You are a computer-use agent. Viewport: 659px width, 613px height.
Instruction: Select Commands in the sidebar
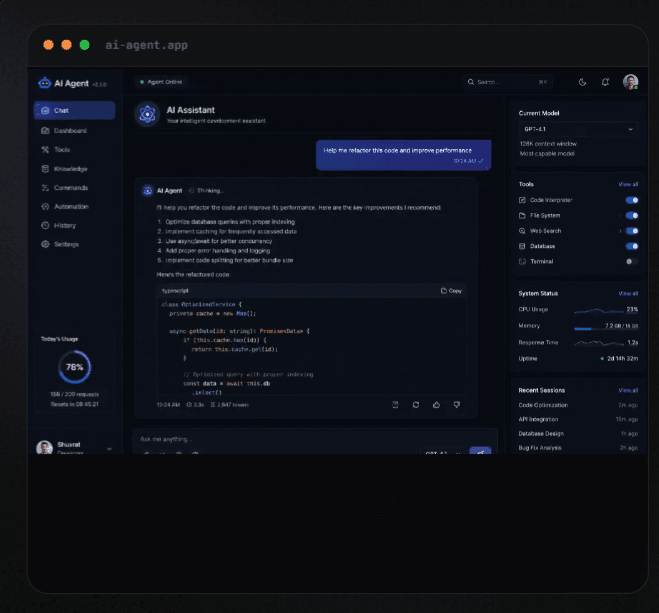(x=74, y=188)
